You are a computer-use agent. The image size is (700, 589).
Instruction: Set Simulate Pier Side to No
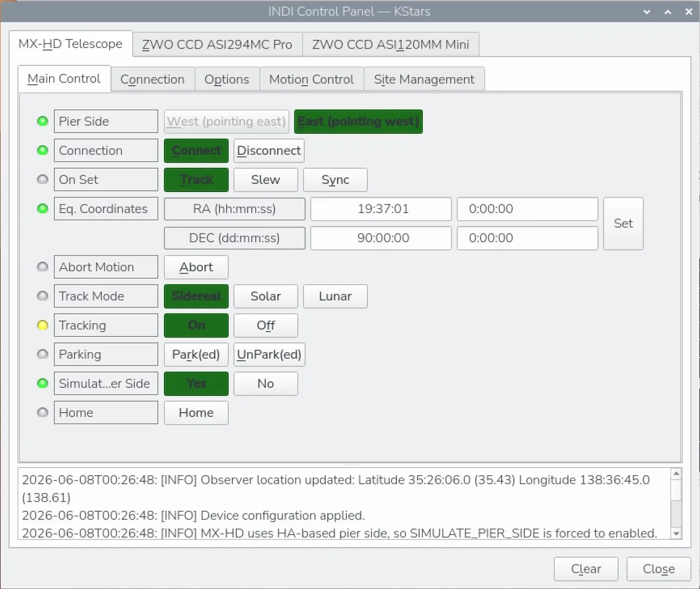(266, 383)
